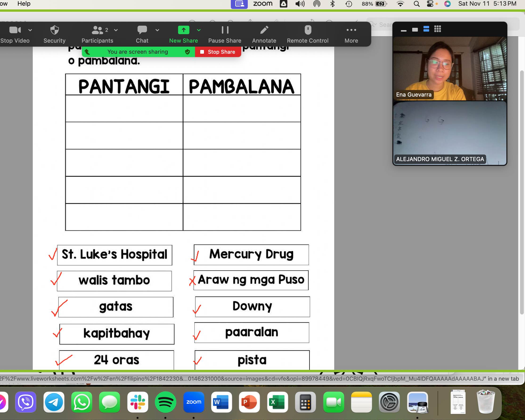Switch video panel to single speaker view
Screen dimensions: 525x420
(x=415, y=30)
